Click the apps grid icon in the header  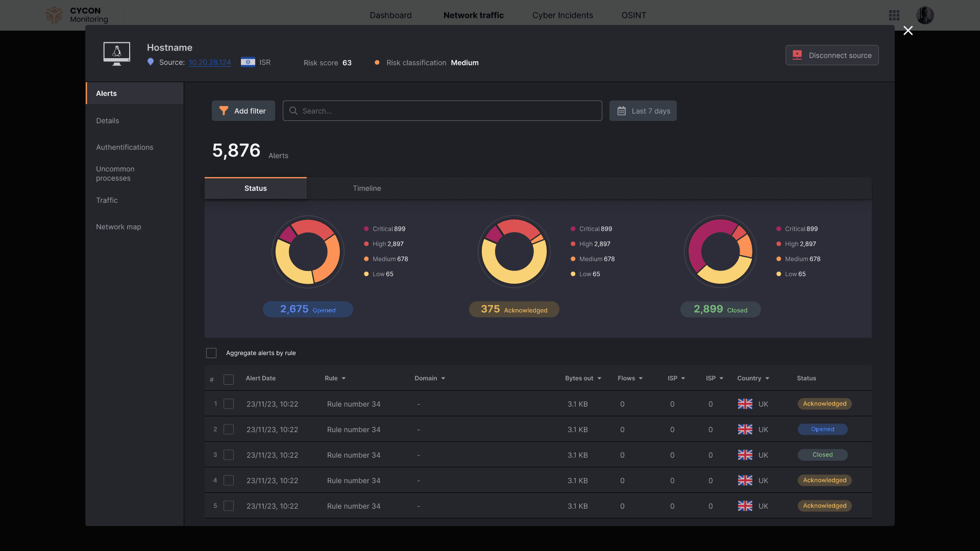click(894, 15)
